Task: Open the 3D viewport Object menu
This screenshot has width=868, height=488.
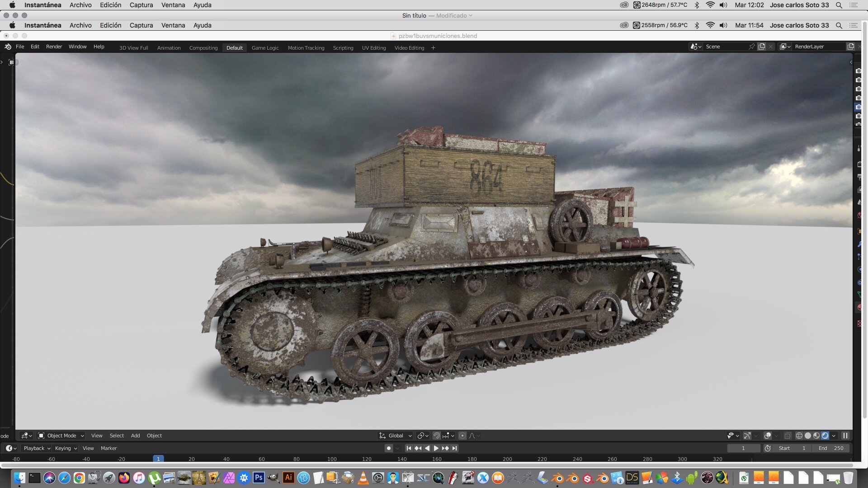Action: 154,436
